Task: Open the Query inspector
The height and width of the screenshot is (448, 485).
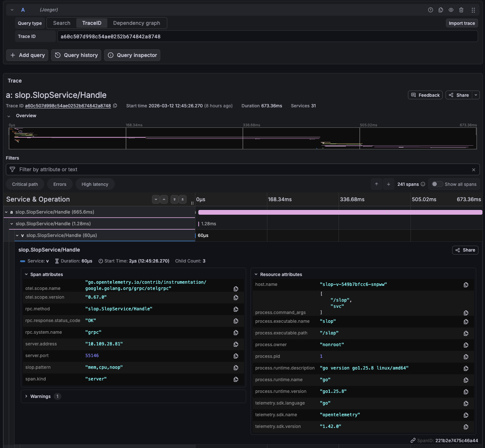Action: (132, 55)
